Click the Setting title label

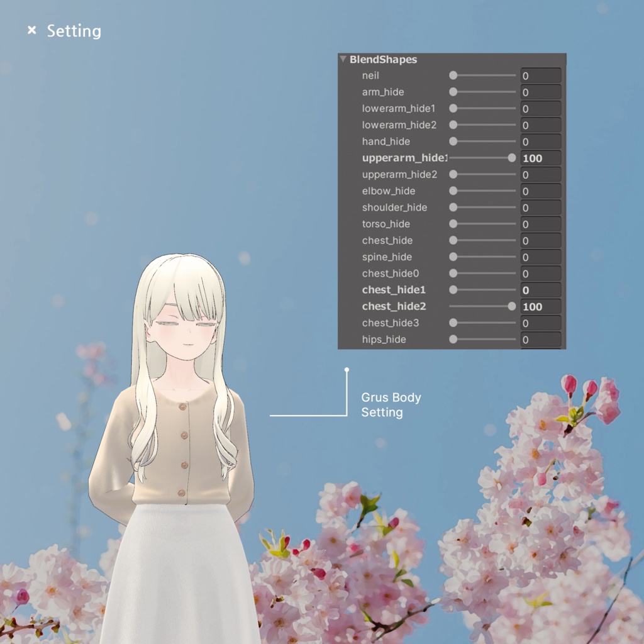[x=74, y=31]
